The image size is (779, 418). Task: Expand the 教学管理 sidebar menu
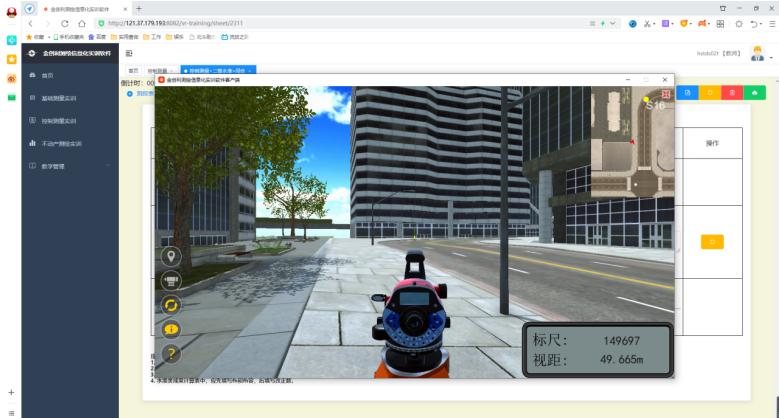coord(64,166)
